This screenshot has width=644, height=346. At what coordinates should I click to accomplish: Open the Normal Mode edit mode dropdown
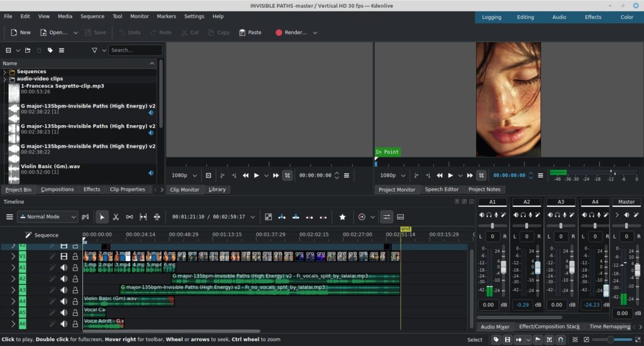(48, 217)
